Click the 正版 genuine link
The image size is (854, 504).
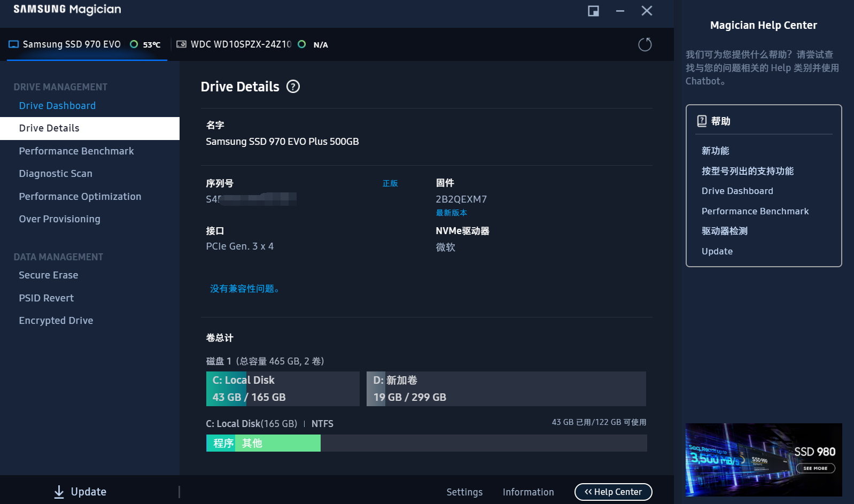tap(390, 183)
